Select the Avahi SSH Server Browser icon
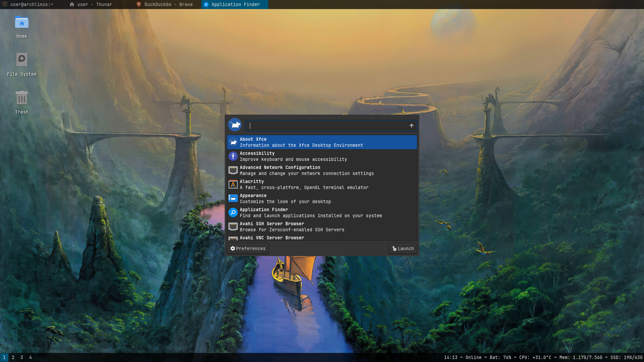Screen dimensions: 644x362 click(233, 227)
